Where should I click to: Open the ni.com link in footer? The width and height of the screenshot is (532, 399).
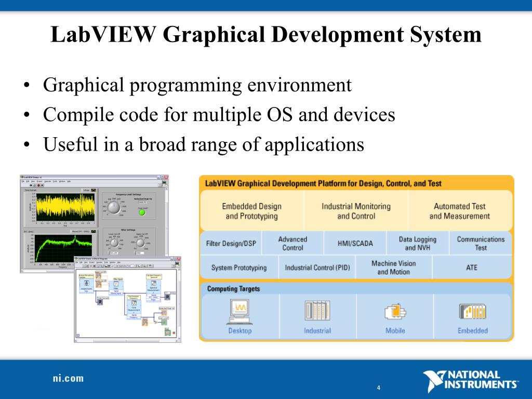click(x=68, y=378)
